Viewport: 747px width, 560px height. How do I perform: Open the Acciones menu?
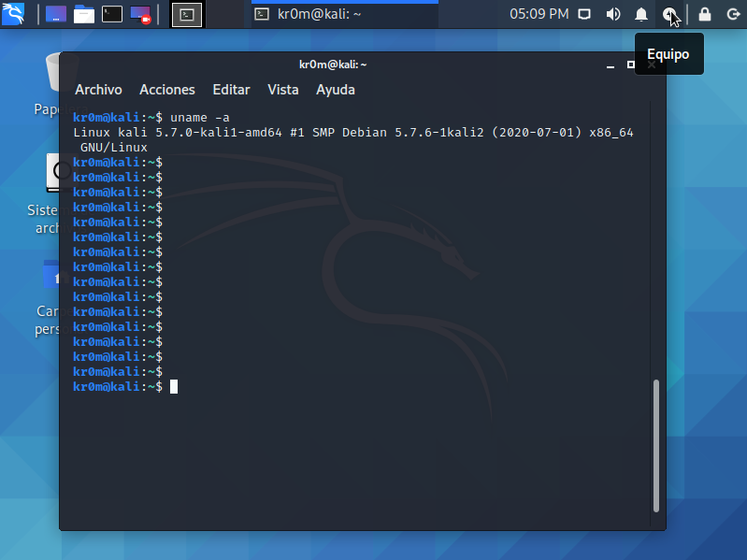point(166,90)
